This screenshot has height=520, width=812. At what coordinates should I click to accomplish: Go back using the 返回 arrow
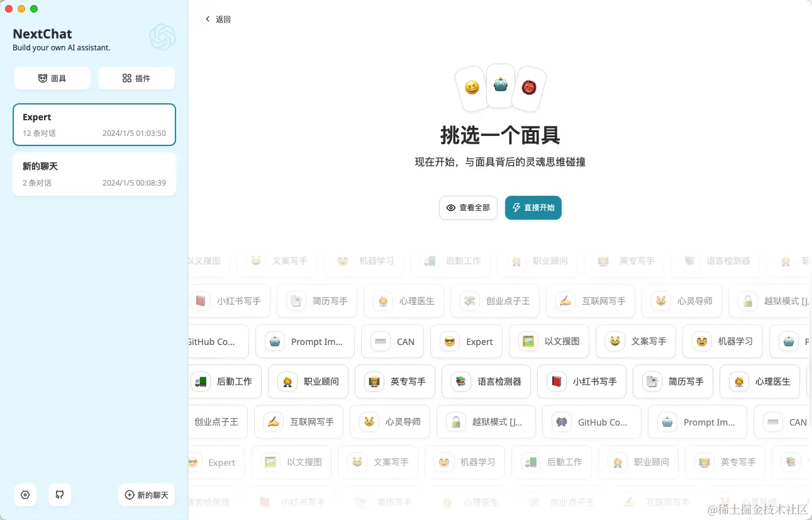tap(218, 20)
